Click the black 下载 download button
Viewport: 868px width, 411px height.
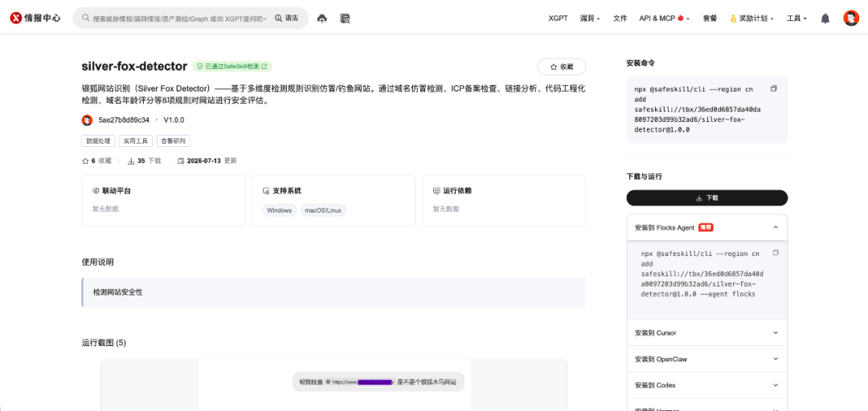click(707, 198)
